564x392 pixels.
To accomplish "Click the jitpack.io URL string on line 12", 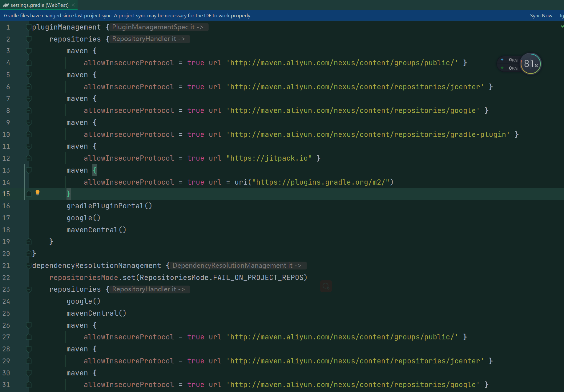I will [x=269, y=158].
